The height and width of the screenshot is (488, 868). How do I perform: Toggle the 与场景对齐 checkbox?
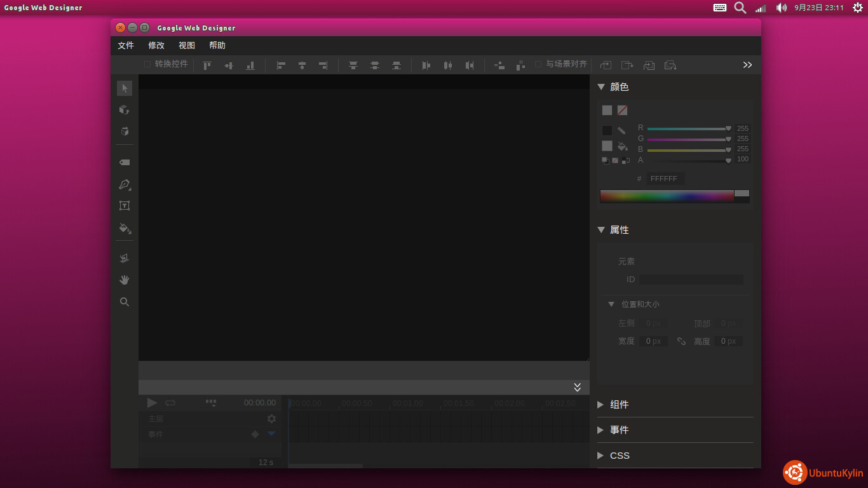[x=538, y=64]
